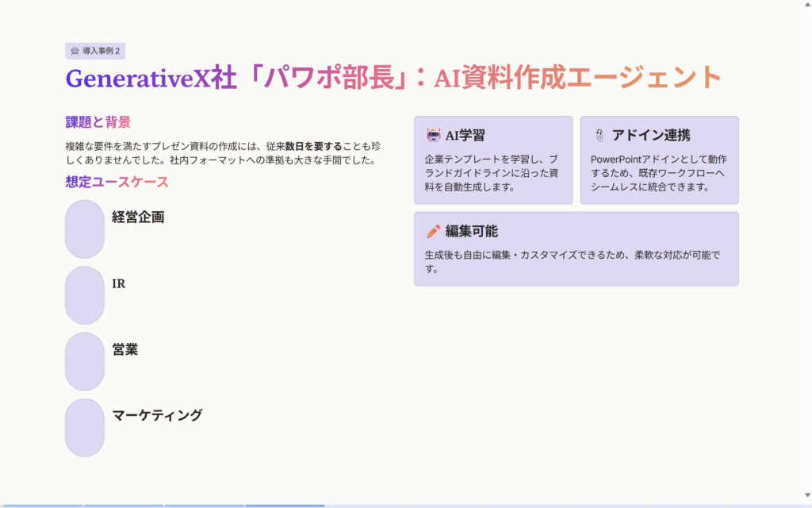The width and height of the screenshot is (812, 508).
Task: Click the description starting 企業テンプレートを学習し
Action: click(492, 173)
